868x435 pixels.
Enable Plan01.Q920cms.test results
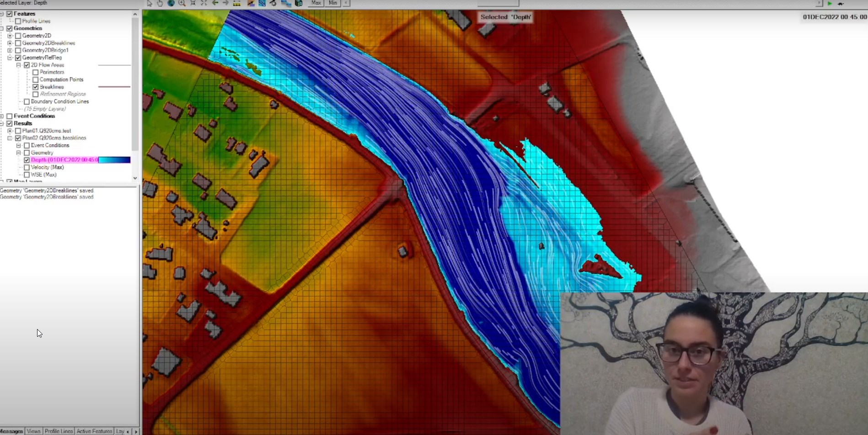click(x=18, y=131)
